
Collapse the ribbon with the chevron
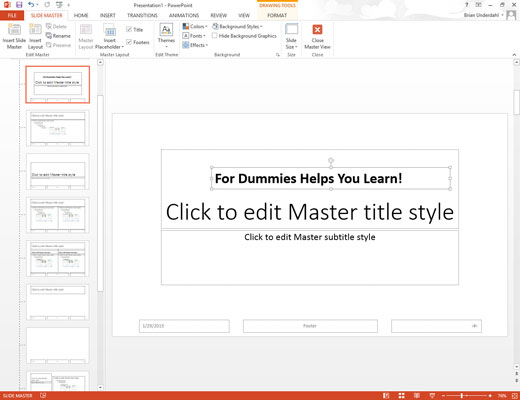tap(514, 55)
